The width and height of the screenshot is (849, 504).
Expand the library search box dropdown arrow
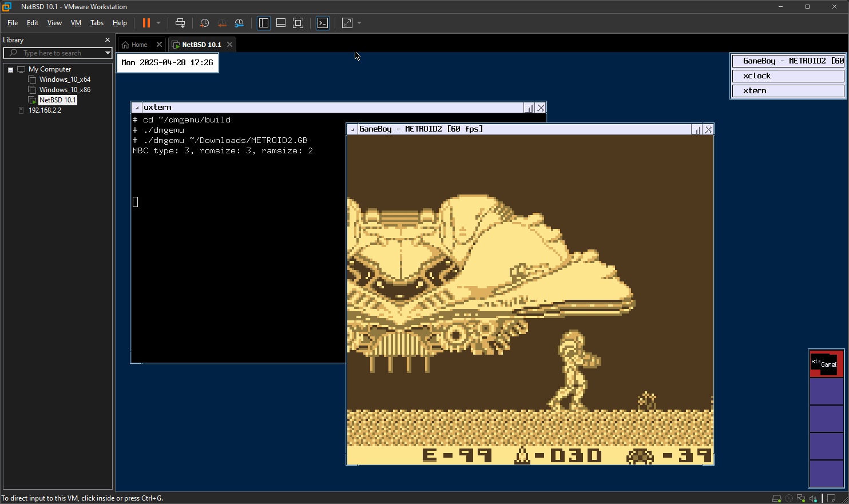107,53
